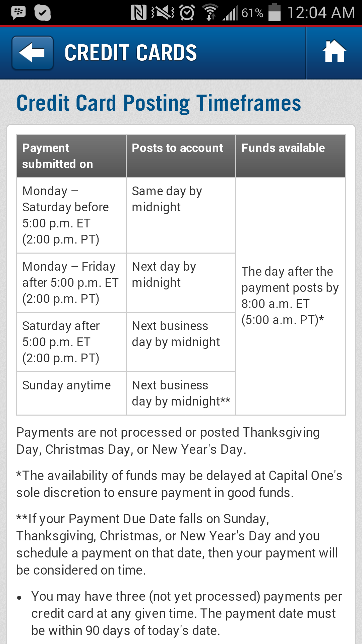
Task: Tap the NFC status icon
Action: click(138, 13)
